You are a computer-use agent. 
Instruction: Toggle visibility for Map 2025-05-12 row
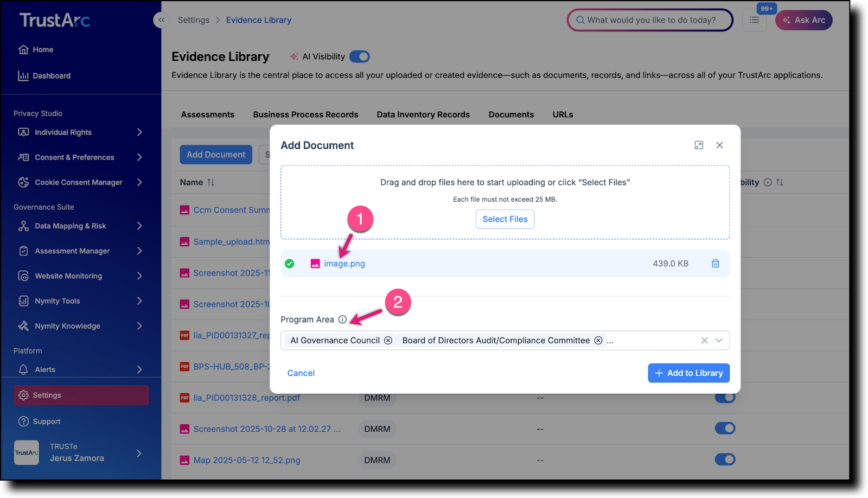tap(725, 460)
